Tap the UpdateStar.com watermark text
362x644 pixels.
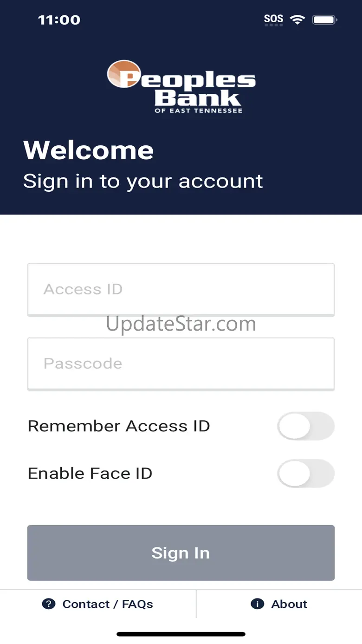181,324
